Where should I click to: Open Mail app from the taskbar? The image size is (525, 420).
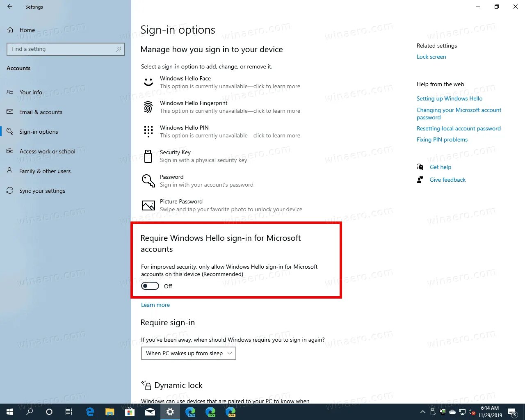point(150,412)
